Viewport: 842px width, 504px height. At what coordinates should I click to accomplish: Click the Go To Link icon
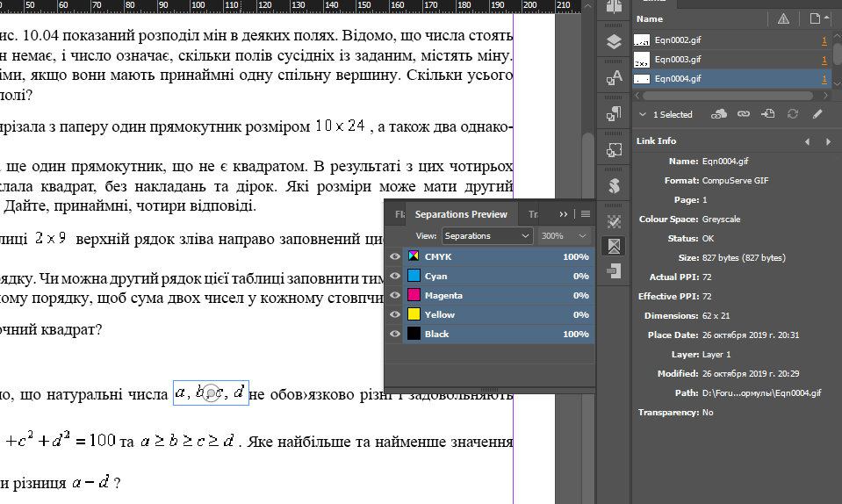click(x=768, y=114)
